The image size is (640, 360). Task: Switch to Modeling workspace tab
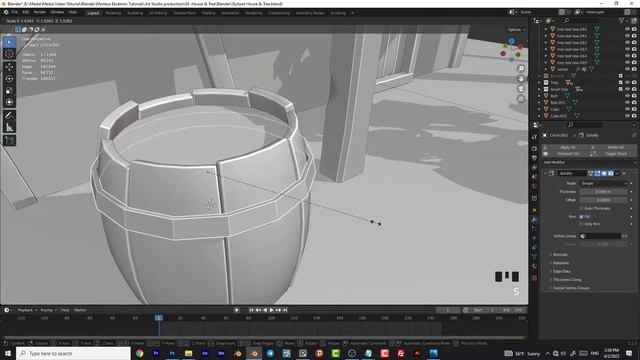(x=113, y=13)
